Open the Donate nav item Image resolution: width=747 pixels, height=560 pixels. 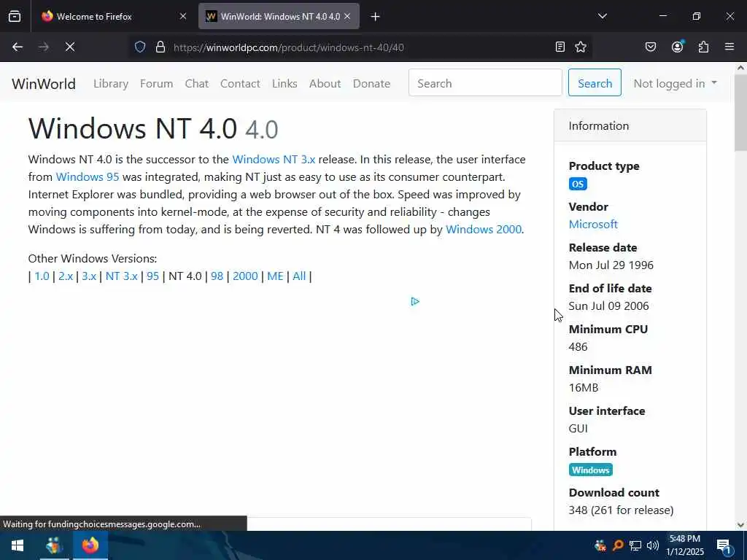pyautogui.click(x=371, y=84)
